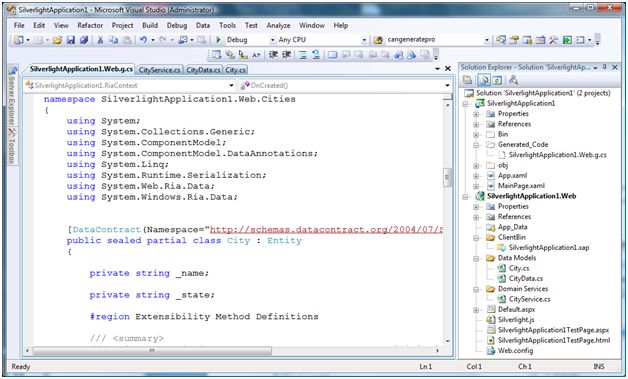Select App.xaml in Solution Explorer
The width and height of the screenshot is (628, 379).
pos(512,175)
